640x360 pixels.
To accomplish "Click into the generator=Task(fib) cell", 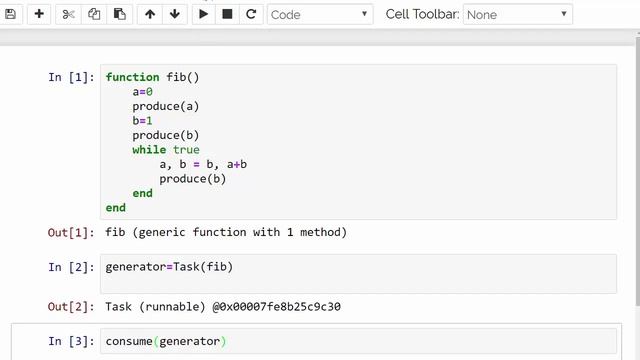I will pos(358,273).
